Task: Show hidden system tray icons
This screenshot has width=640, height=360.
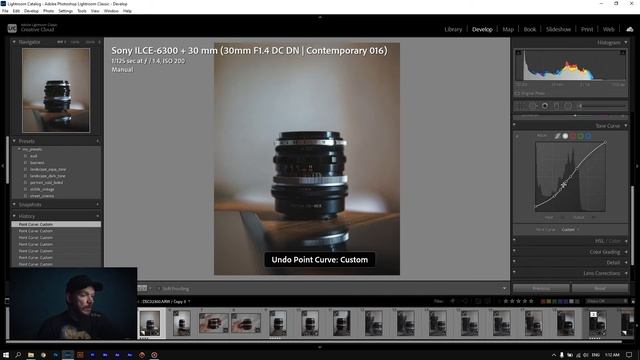Action: (554, 355)
